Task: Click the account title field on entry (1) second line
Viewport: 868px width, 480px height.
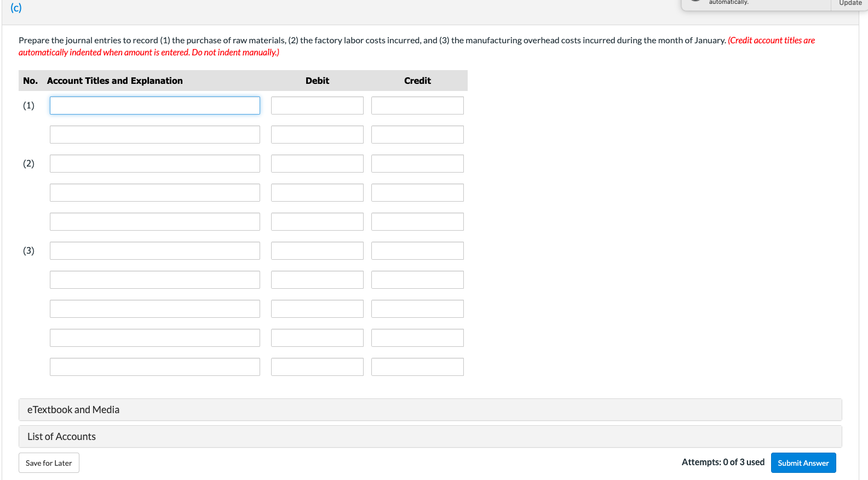Action: [155, 135]
